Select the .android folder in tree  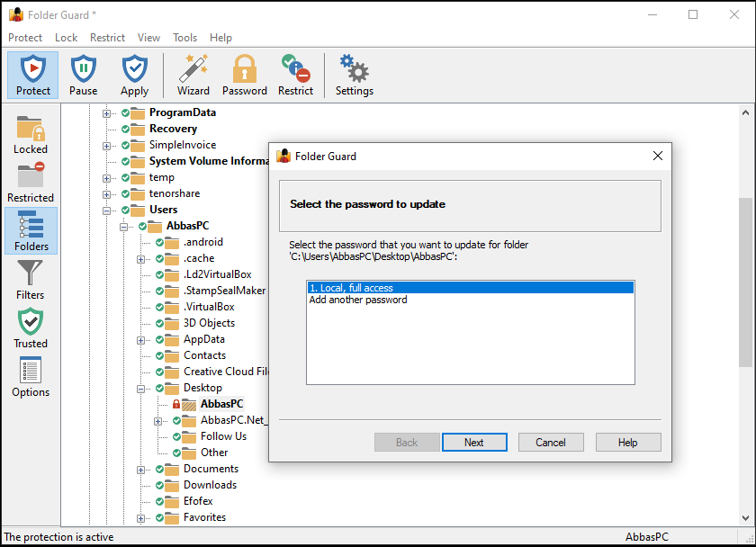pos(202,242)
